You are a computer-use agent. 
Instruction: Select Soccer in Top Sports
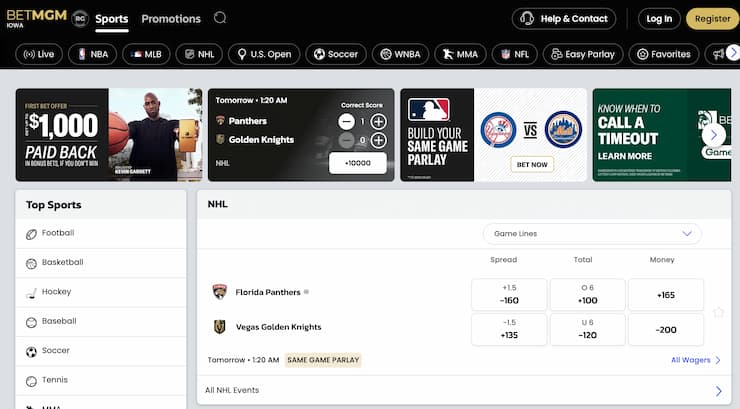click(101, 351)
